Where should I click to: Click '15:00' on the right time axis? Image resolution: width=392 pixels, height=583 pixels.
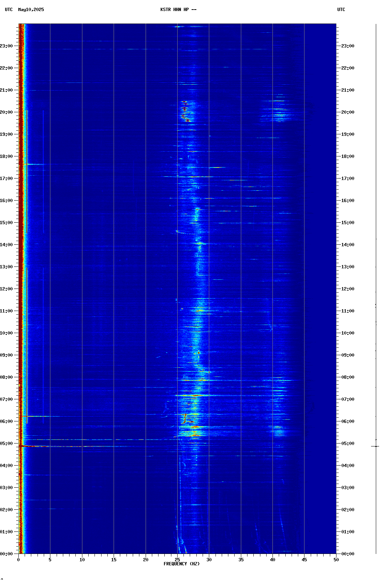coord(348,223)
